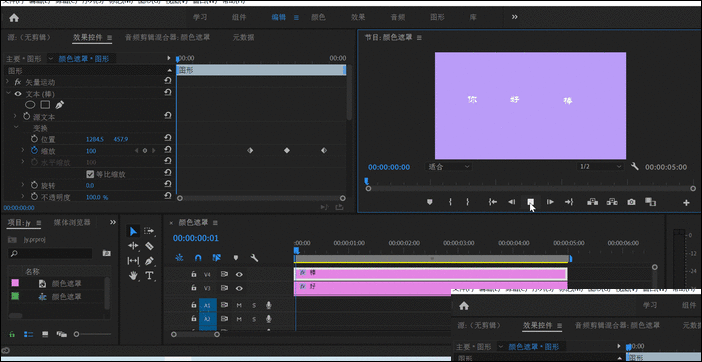Click Go to Out button
Image resolution: width=702 pixels, height=362 pixels.
[569, 202]
